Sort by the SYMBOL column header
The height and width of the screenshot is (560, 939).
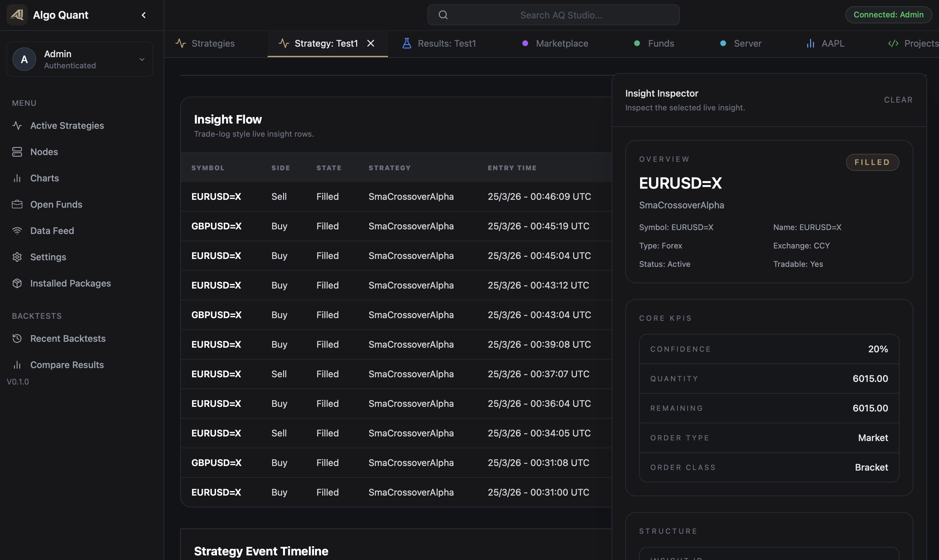click(x=208, y=168)
